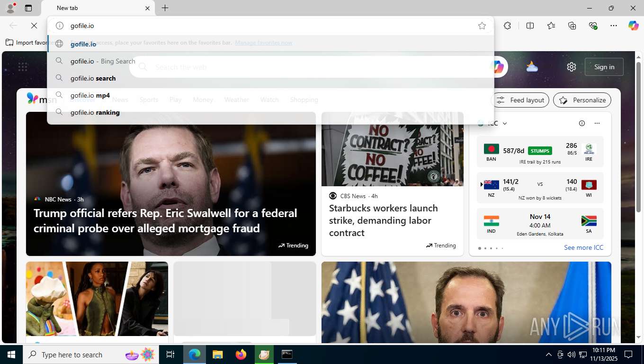Screen dimensions: 644x364
Task: Open the Windows Start menu
Action: coord(11,355)
